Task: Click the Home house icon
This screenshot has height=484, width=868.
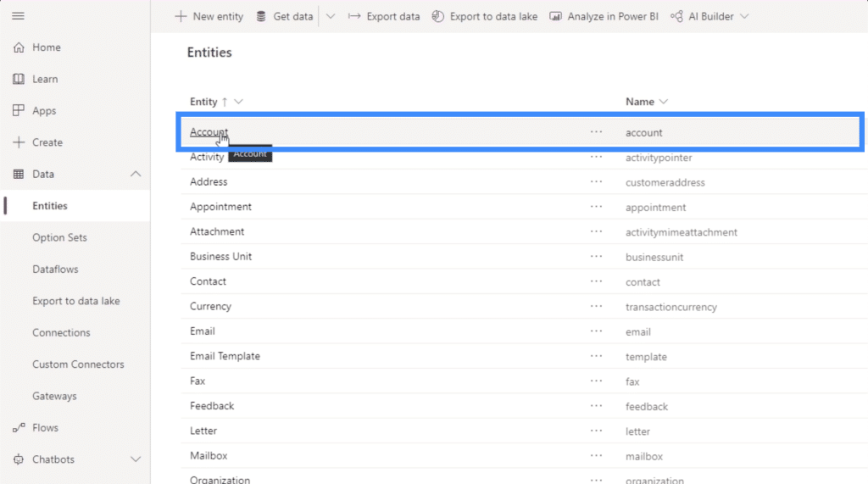Action: click(x=19, y=47)
